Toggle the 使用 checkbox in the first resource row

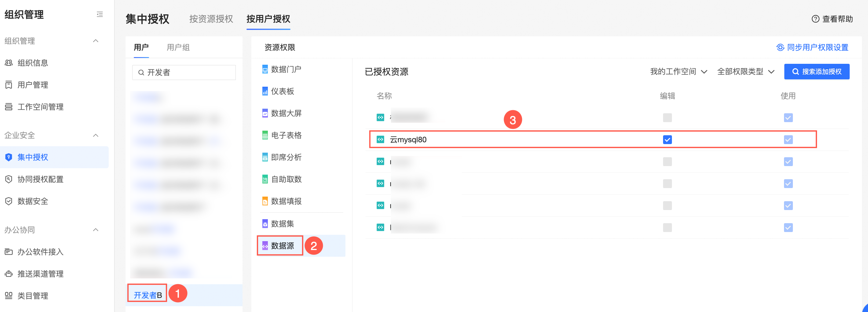tap(788, 118)
